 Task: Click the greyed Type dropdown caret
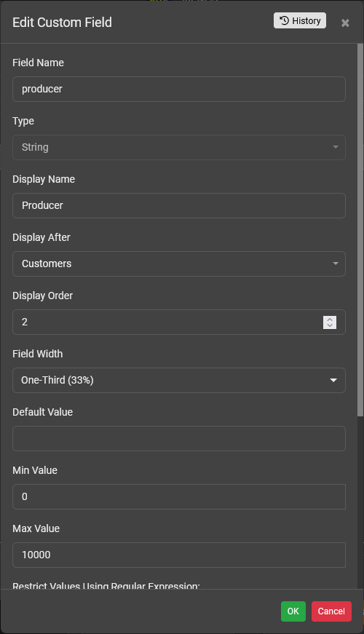[x=336, y=147]
